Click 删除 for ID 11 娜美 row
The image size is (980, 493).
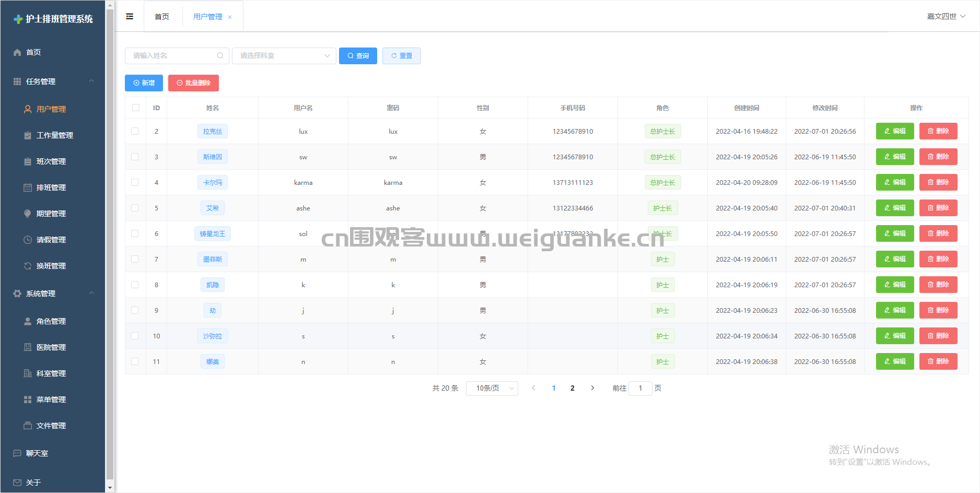938,361
